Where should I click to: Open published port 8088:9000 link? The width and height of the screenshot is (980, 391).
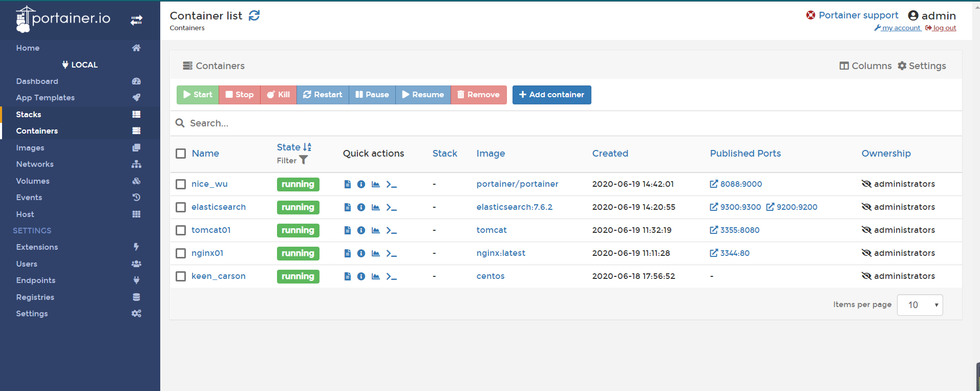[736, 184]
